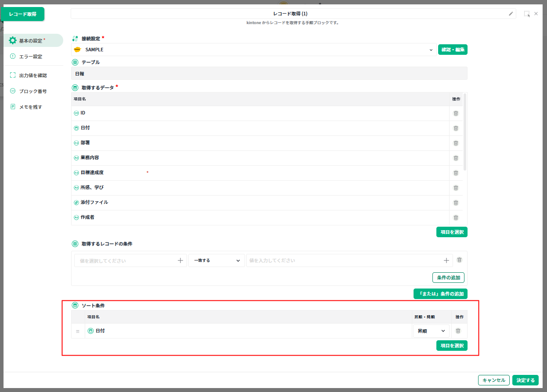The width and height of the screenshot is (547, 392).
Task: Open the 昇順 sort order dropdown
Action: click(x=431, y=331)
